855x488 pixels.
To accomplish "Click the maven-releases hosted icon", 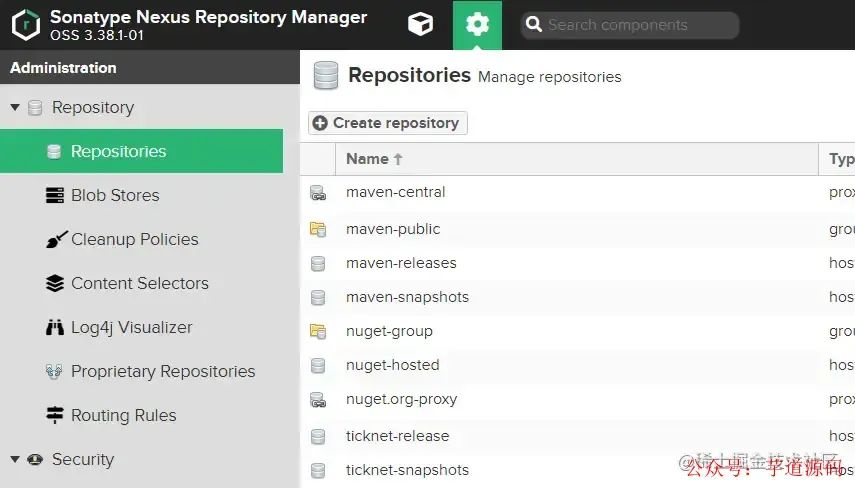I will (x=318, y=263).
